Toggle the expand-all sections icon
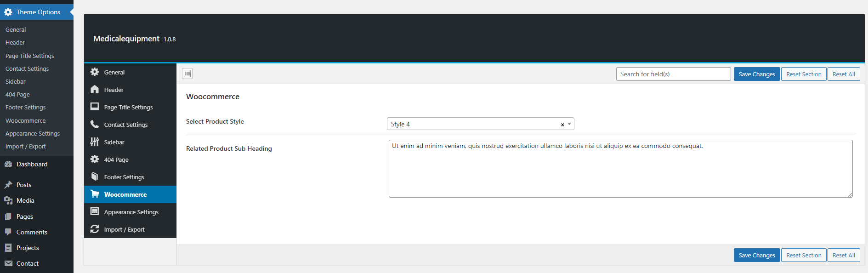Screen dimensions: 868x273 click(x=187, y=74)
